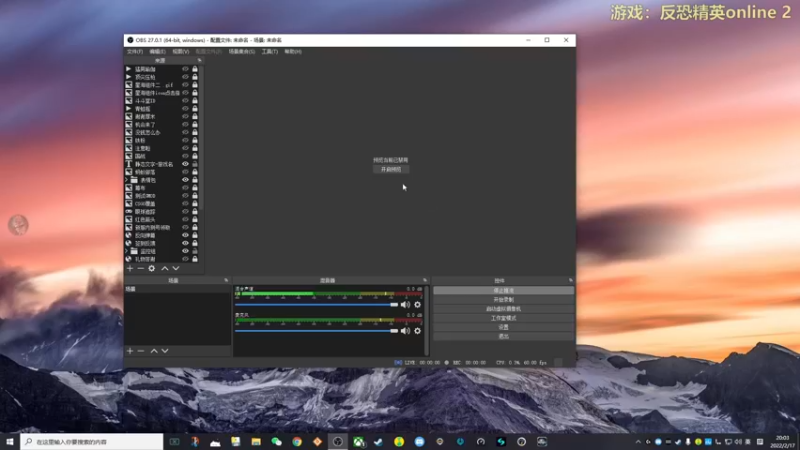Toggle the lock on the 监控组 group

(x=195, y=251)
